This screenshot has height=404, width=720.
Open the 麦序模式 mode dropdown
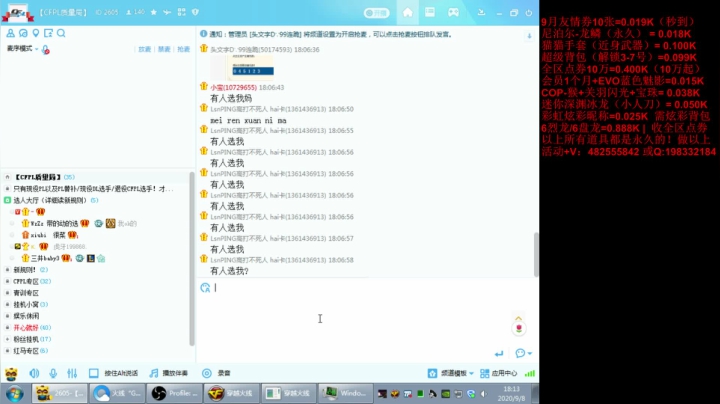tap(22, 49)
